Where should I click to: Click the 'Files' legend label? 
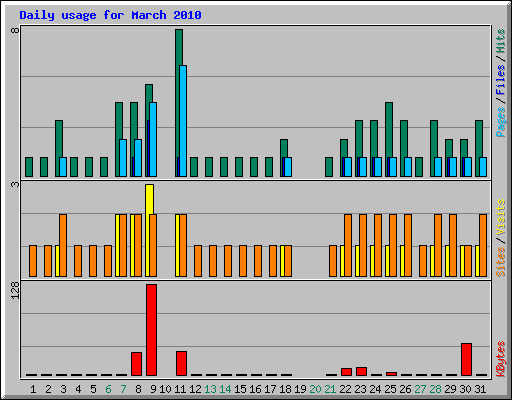[500, 80]
